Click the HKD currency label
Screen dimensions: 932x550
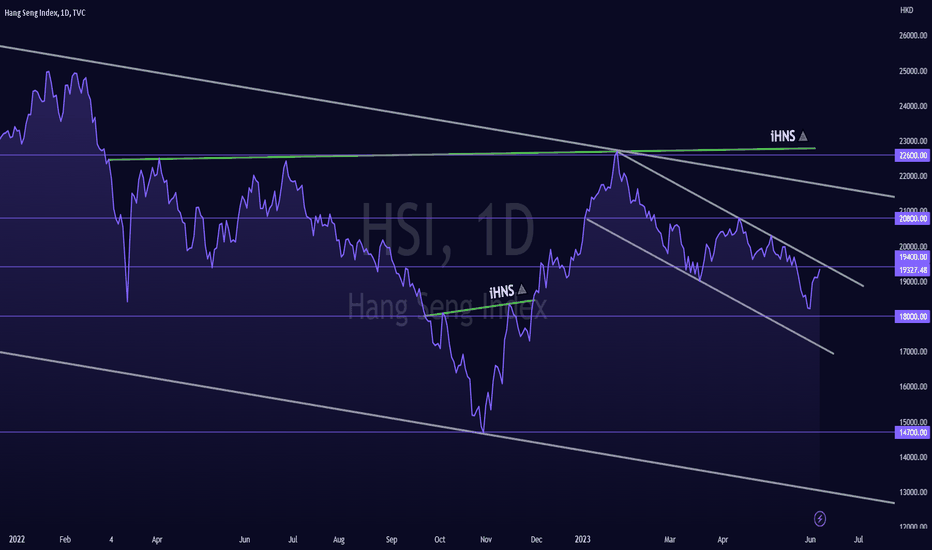pos(906,10)
